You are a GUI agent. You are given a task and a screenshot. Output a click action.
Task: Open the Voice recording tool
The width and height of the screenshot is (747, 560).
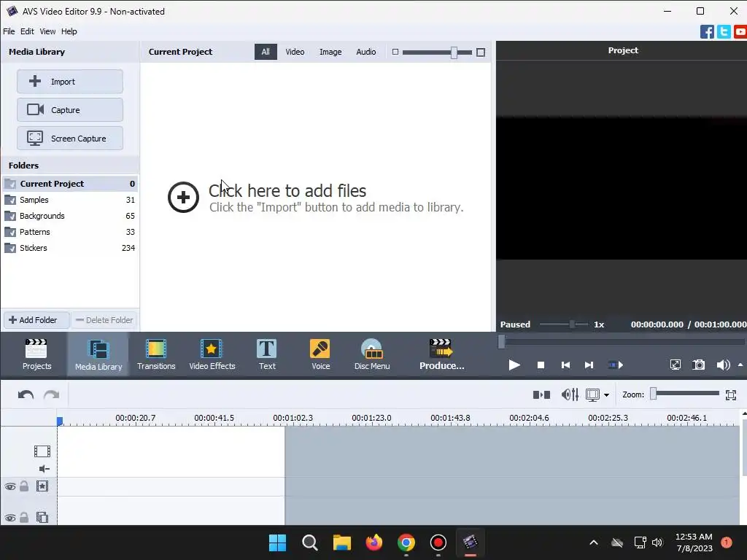(320, 354)
